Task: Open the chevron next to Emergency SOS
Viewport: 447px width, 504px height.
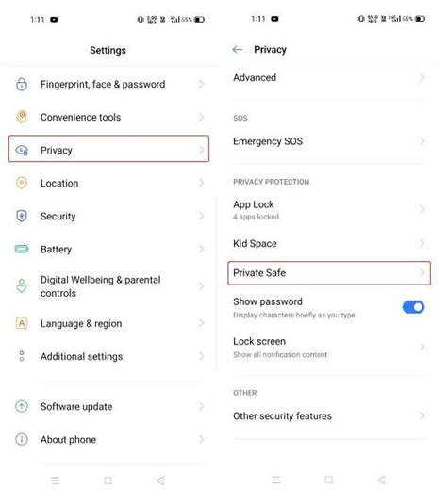Action: coord(422,141)
